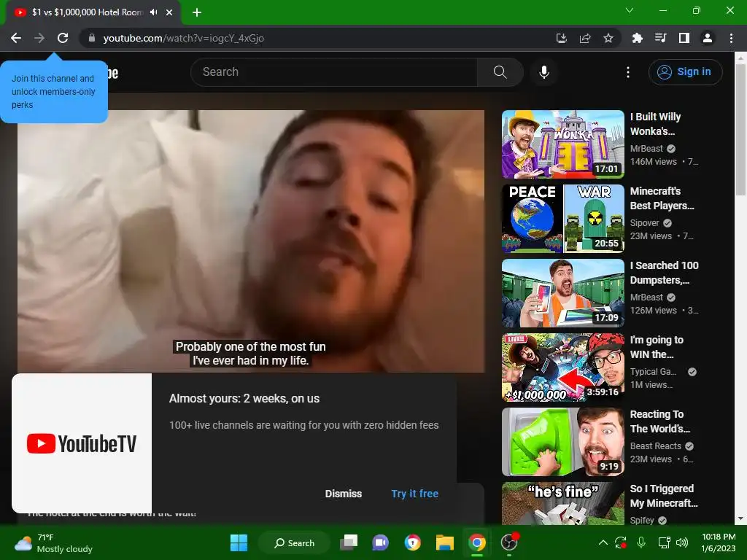This screenshot has height=560, width=747.
Task: Click the Sipover channel name
Action: point(645,223)
